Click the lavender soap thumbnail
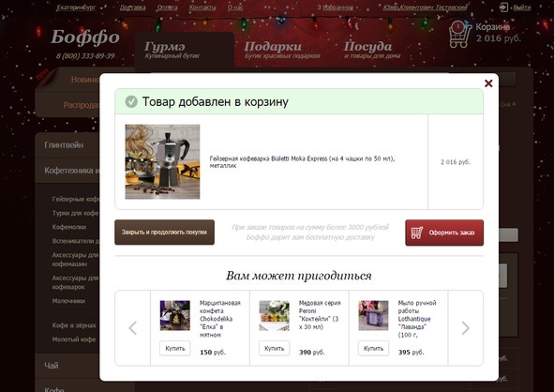Viewport: 554px width, 392px height. click(x=373, y=315)
